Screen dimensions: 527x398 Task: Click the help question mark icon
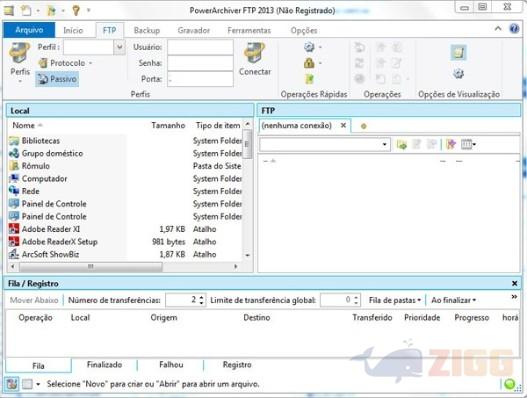(x=514, y=29)
